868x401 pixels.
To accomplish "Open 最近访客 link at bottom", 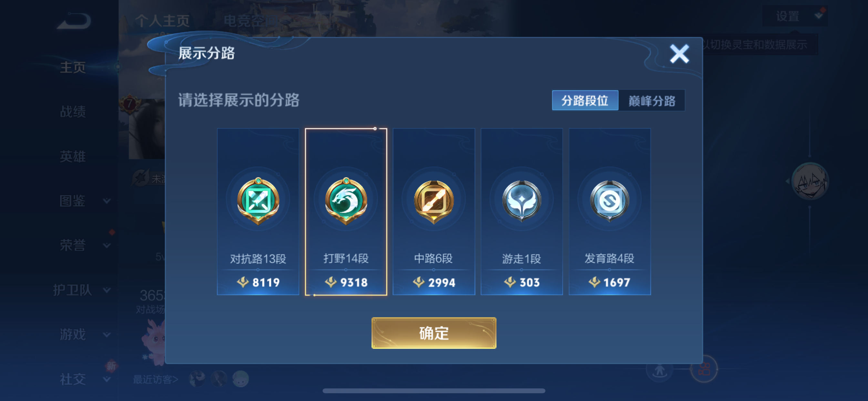I will pos(155,379).
